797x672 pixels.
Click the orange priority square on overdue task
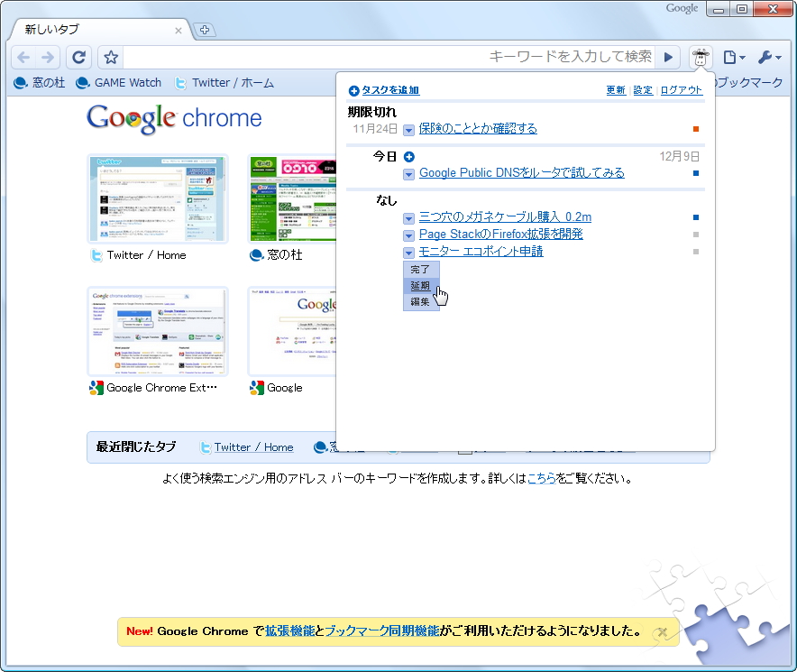(x=695, y=129)
